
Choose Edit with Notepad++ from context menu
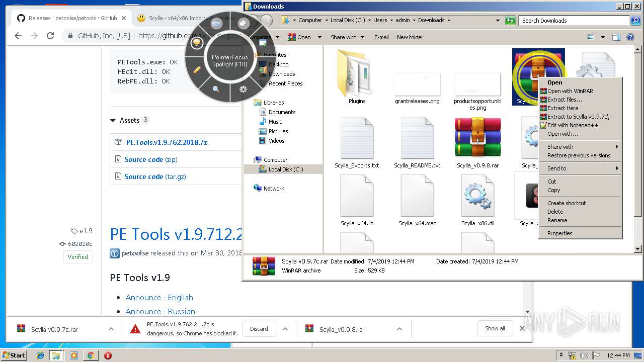[580, 125]
